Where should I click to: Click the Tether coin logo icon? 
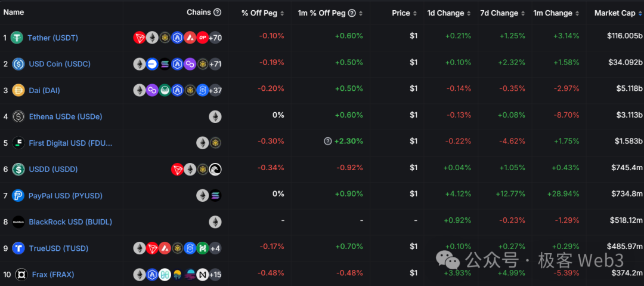pos(17,38)
